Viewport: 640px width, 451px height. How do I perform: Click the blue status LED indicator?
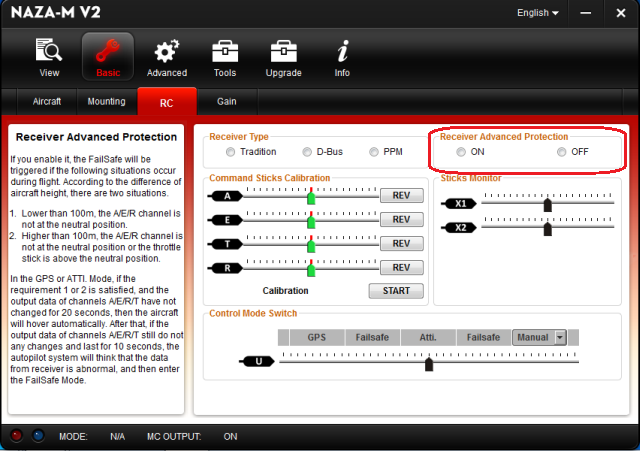(x=38, y=436)
